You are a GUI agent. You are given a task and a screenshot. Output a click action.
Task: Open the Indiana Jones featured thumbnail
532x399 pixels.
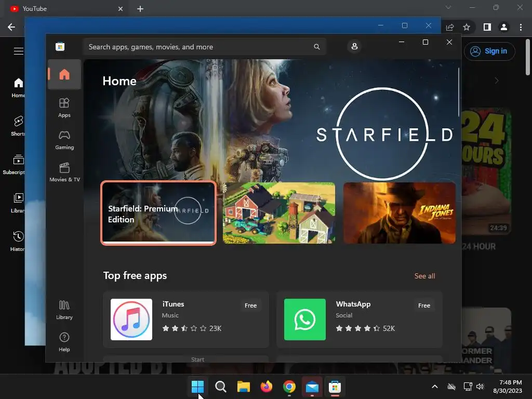click(400, 213)
